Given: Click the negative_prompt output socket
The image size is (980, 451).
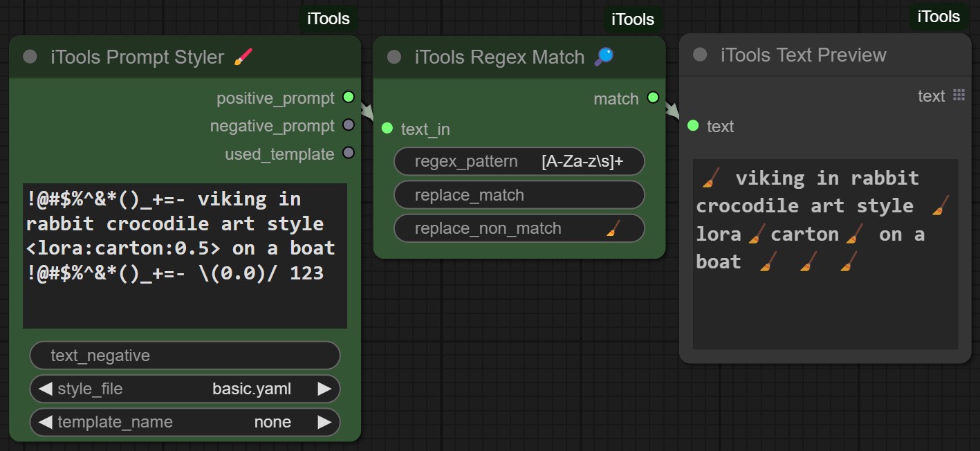Looking at the screenshot, I should (349, 125).
